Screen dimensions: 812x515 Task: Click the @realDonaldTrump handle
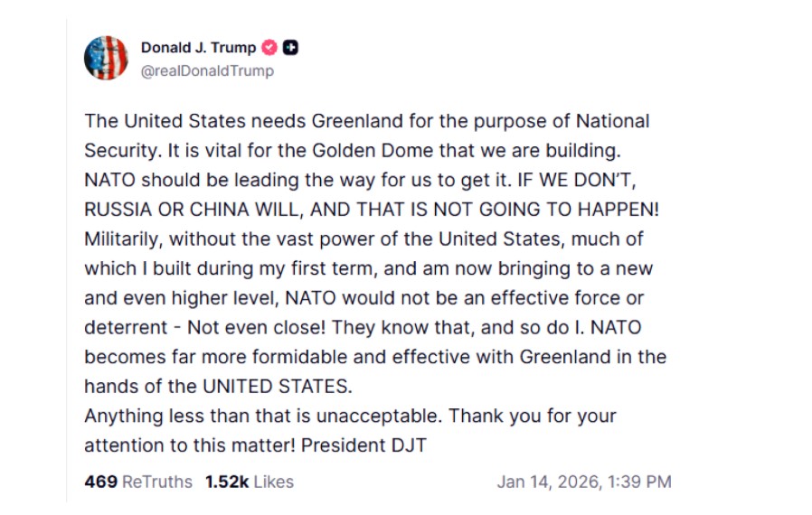207,70
